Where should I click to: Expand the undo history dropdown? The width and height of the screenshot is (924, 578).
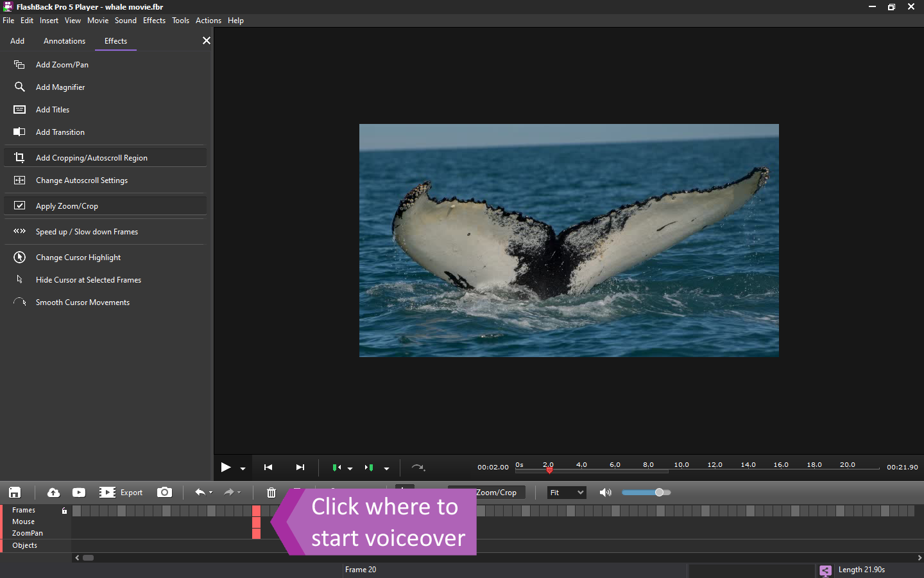click(x=210, y=493)
